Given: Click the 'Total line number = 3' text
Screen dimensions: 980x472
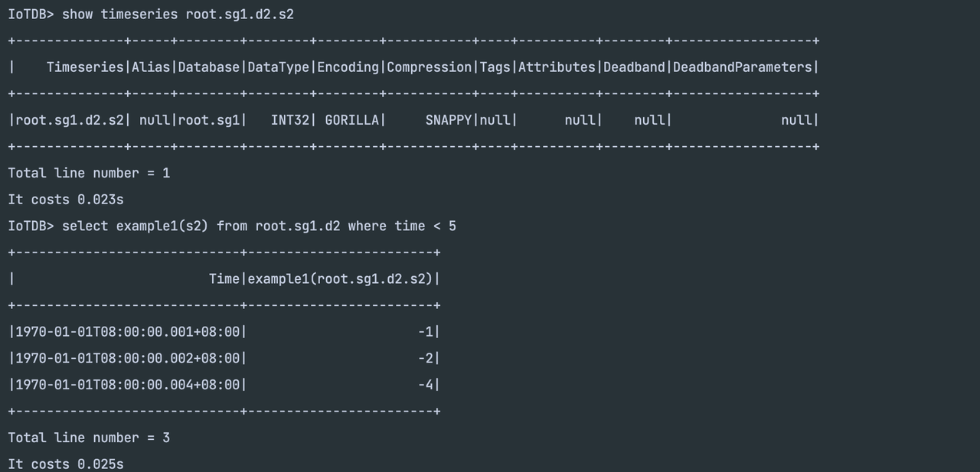Looking at the screenshot, I should pyautogui.click(x=89, y=438).
